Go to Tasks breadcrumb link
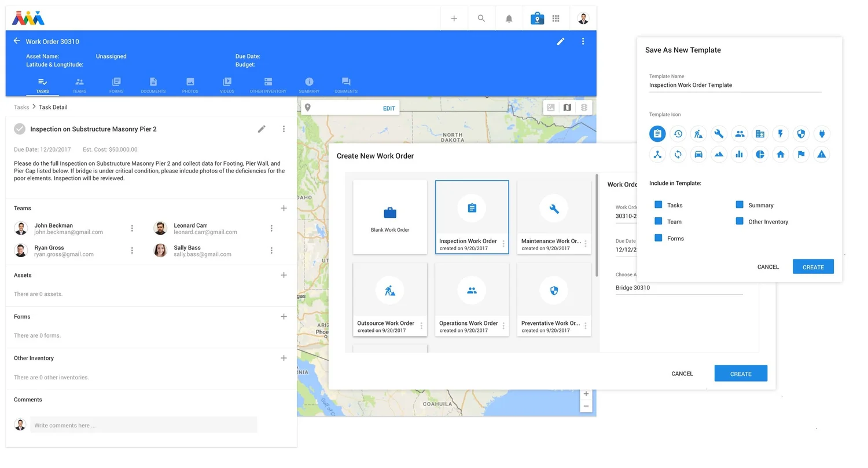Screen dimensions: 868x468 (x=21, y=107)
